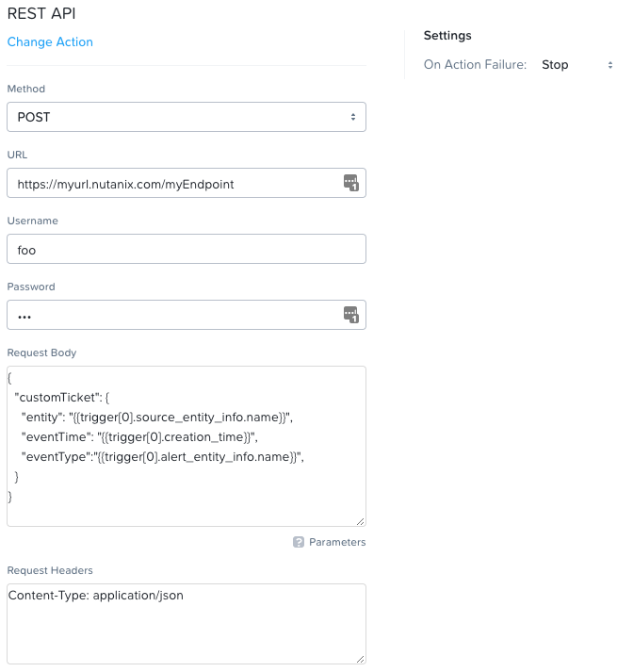The width and height of the screenshot is (617, 672).
Task: Click the eventType line in the request body
Action: coord(165,456)
